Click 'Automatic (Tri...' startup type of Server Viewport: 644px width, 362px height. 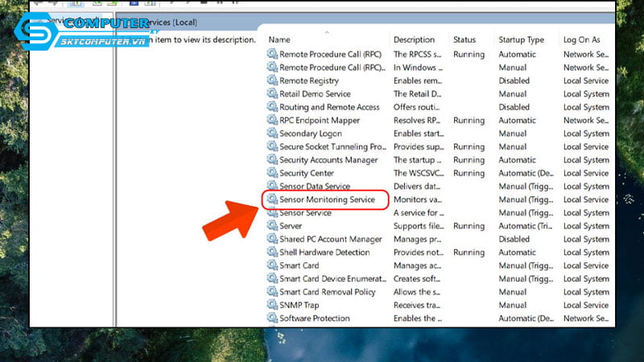pyautogui.click(x=526, y=226)
